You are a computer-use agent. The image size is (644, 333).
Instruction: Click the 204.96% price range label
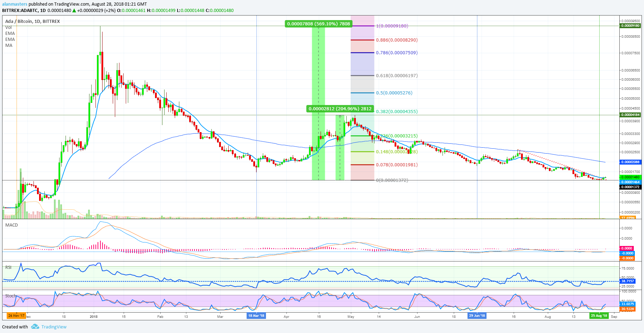pos(340,109)
